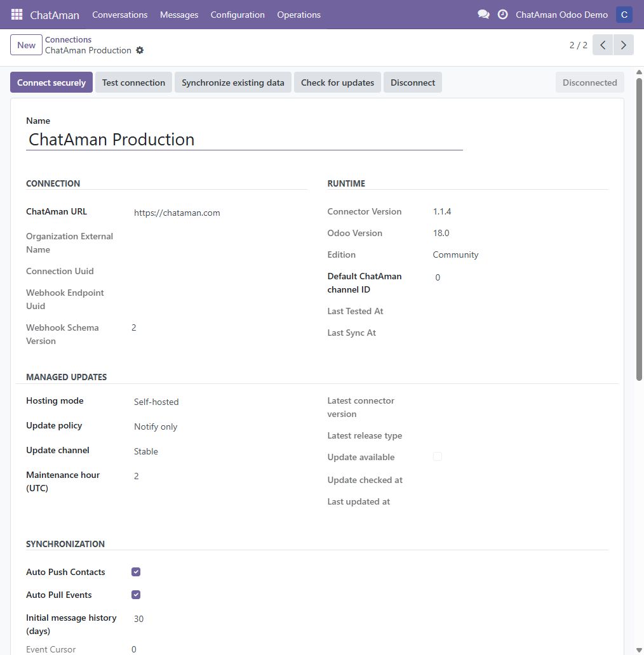Open the gear actions menu beside ChatAman Production
This screenshot has width=644, height=655.
(x=140, y=51)
